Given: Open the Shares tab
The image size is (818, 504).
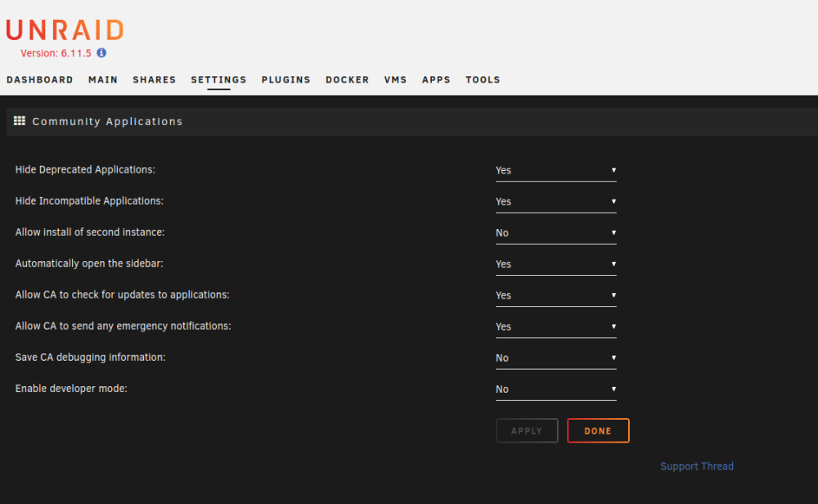Looking at the screenshot, I should tap(155, 80).
